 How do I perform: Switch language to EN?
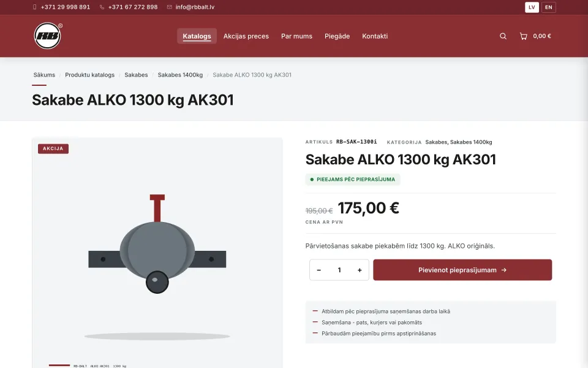pyautogui.click(x=548, y=7)
